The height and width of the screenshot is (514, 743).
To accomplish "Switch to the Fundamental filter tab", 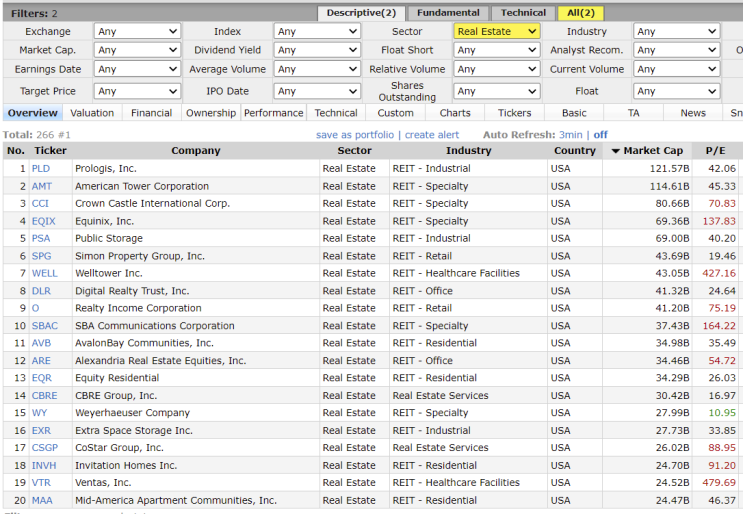I will 448,13.
